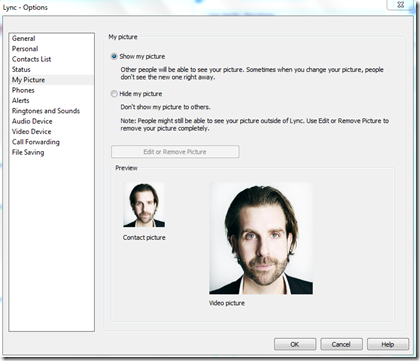
Task: Click the 'Contact picture' caption
Action: 144,237
